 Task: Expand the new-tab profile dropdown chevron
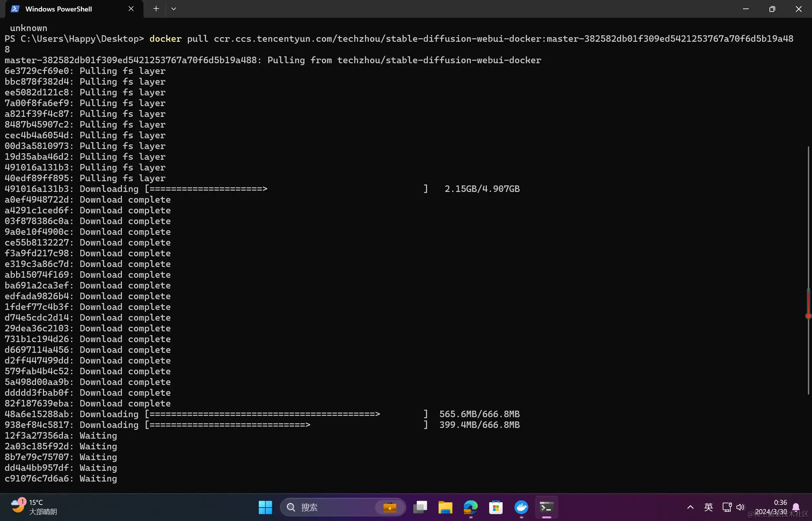(173, 9)
